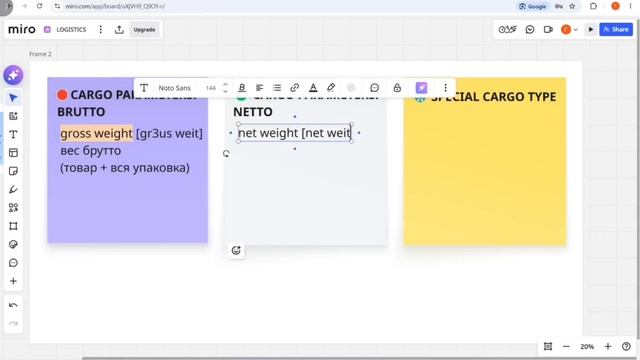
Task: Go to Miro home logo
Action: (x=22, y=29)
